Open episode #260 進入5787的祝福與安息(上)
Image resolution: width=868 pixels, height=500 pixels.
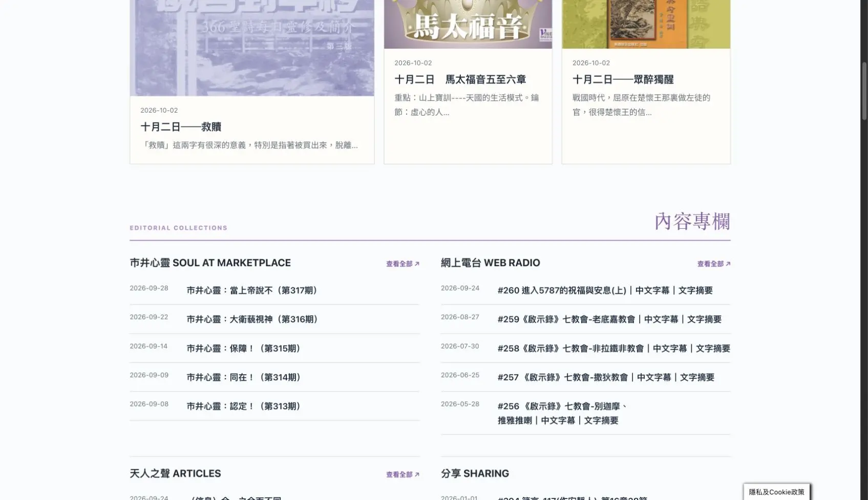point(605,291)
